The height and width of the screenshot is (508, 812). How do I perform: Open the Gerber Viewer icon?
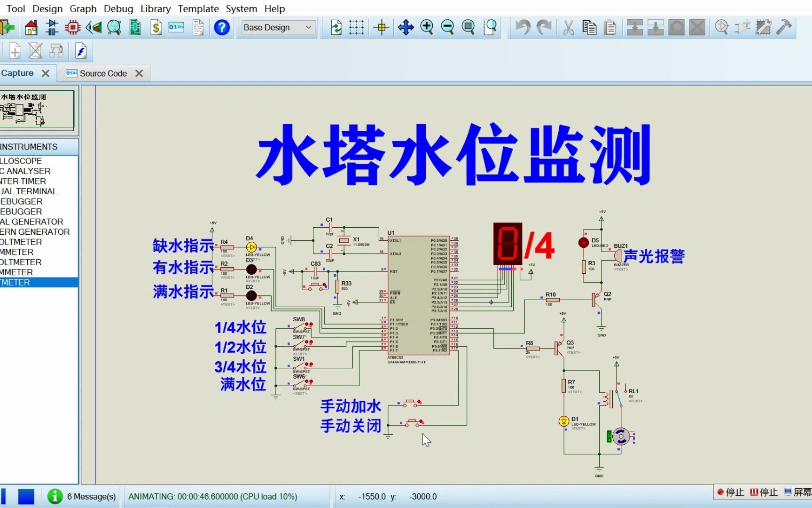[x=114, y=27]
